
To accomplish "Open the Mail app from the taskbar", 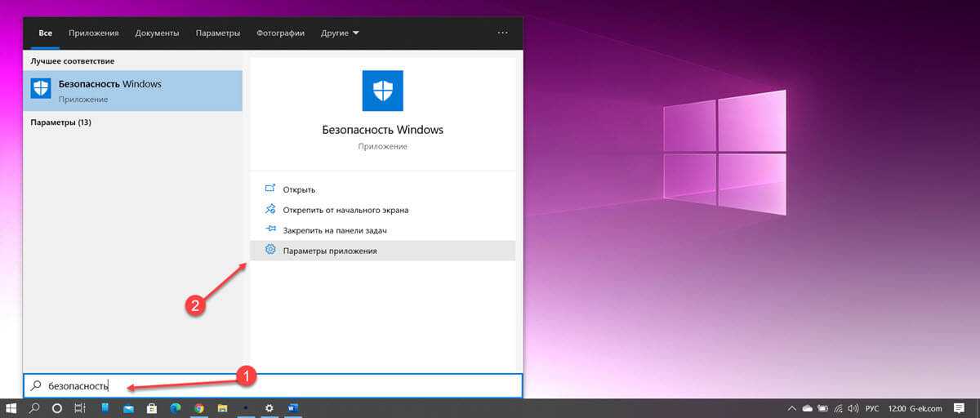I will (128, 408).
